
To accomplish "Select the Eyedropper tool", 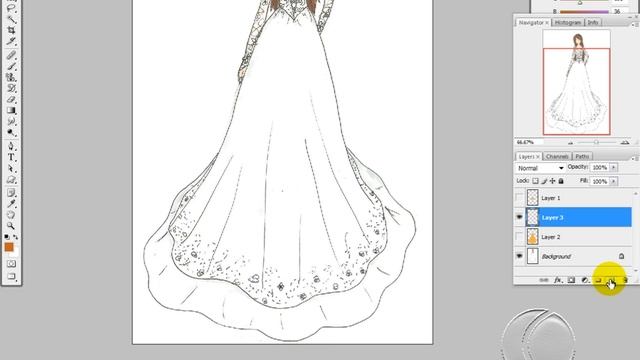I will pyautogui.click(x=11, y=204).
